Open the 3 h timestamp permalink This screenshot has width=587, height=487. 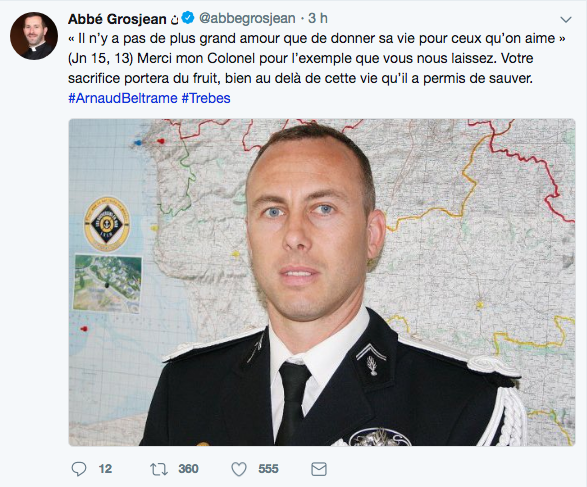(318, 18)
